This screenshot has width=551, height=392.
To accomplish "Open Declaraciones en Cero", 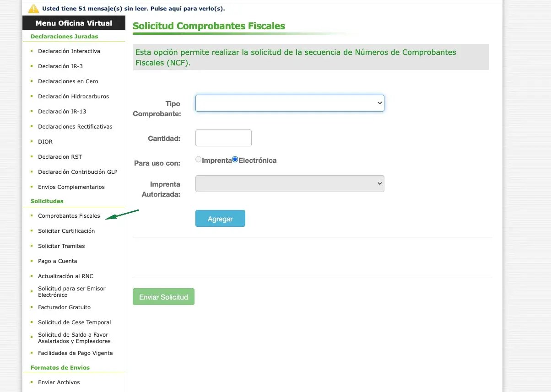I will pos(68,81).
